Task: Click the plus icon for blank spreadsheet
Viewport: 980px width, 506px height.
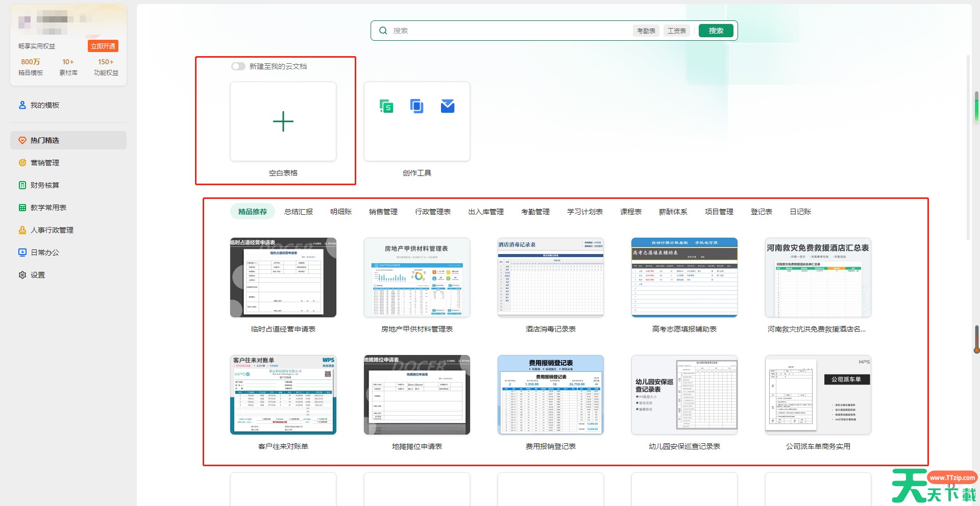Action: 283,121
